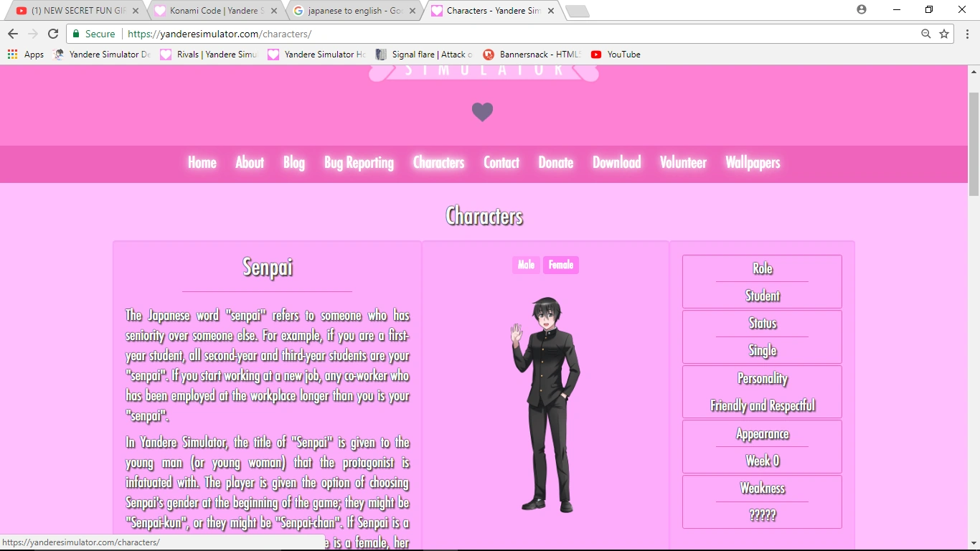This screenshot has width=980, height=551.
Task: Click the address bar URL field
Action: point(502,34)
